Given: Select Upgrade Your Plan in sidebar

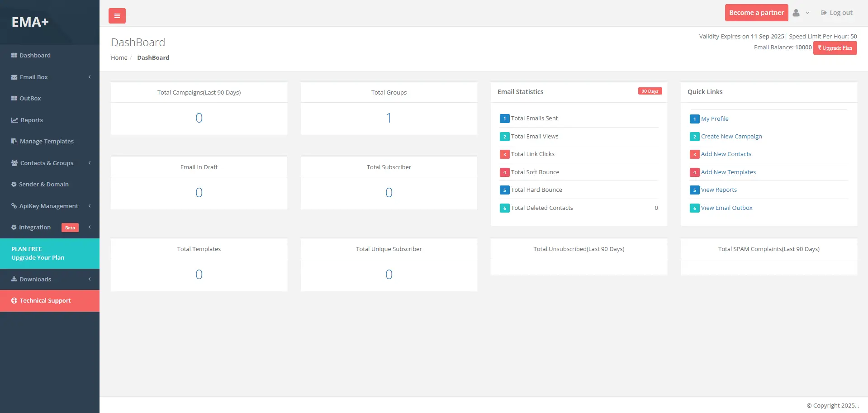Looking at the screenshot, I should click(38, 257).
